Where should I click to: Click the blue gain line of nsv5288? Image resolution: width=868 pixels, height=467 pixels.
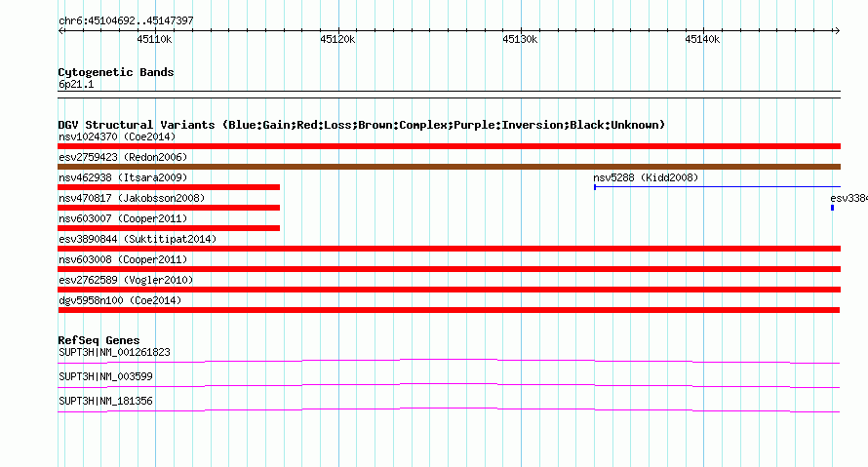(x=717, y=187)
